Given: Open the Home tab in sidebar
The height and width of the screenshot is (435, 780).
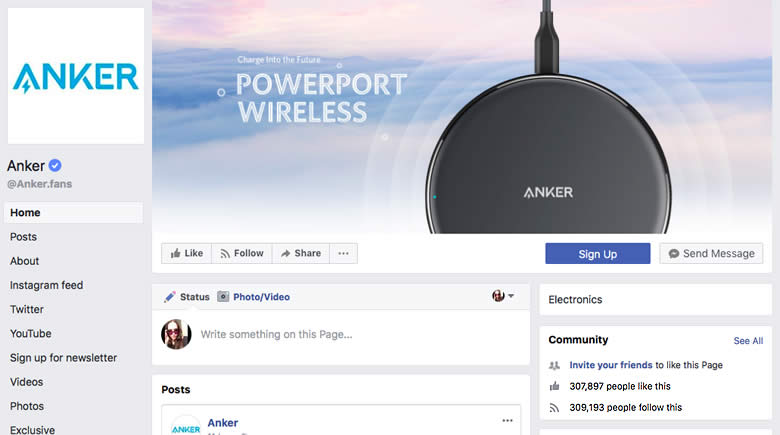Looking at the screenshot, I should click(x=73, y=213).
